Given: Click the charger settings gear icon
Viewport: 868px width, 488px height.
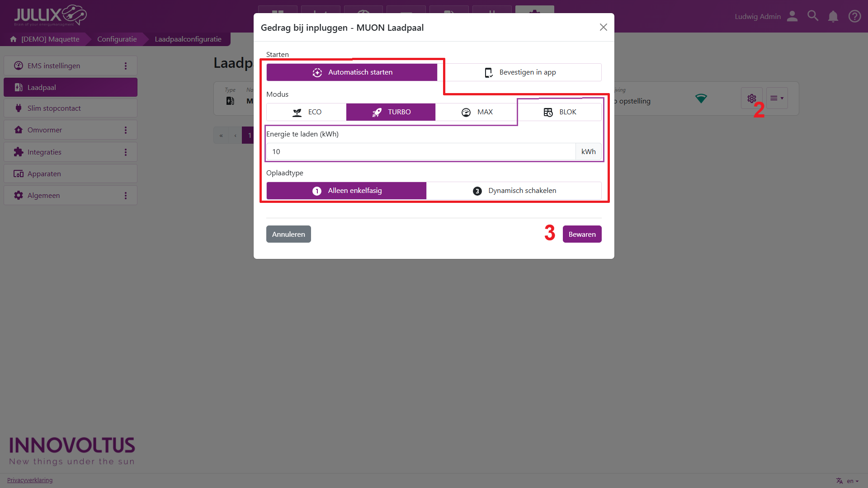Looking at the screenshot, I should (x=751, y=99).
